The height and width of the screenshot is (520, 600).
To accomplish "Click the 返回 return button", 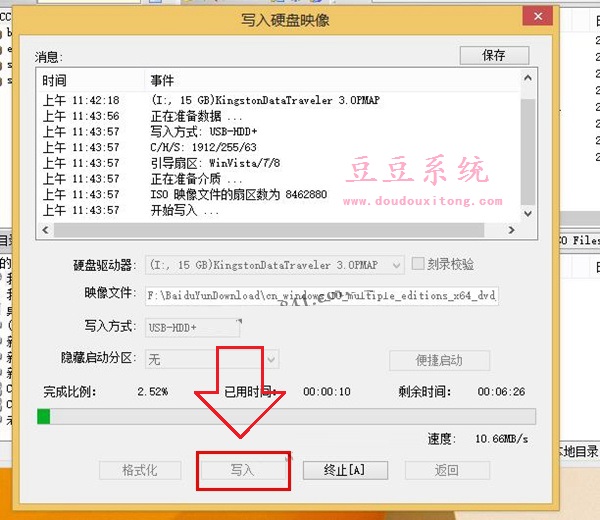I will (447, 470).
